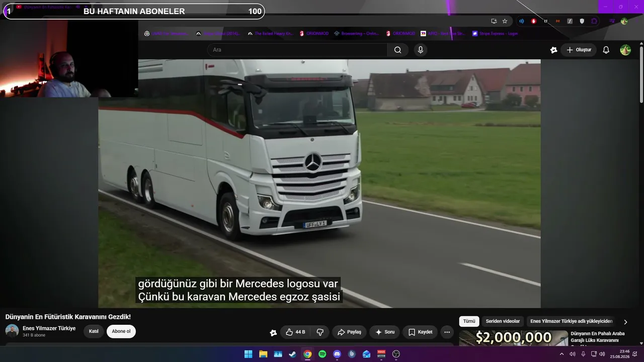Image resolution: width=644 pixels, height=362 pixels.
Task: Open the Stripe Express - Login bookmark
Action: click(x=495, y=34)
